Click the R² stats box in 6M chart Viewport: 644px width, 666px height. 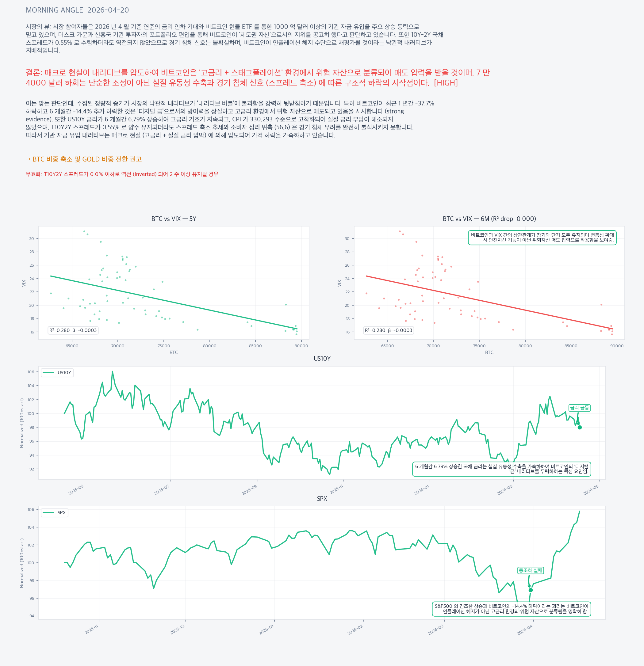click(x=388, y=330)
